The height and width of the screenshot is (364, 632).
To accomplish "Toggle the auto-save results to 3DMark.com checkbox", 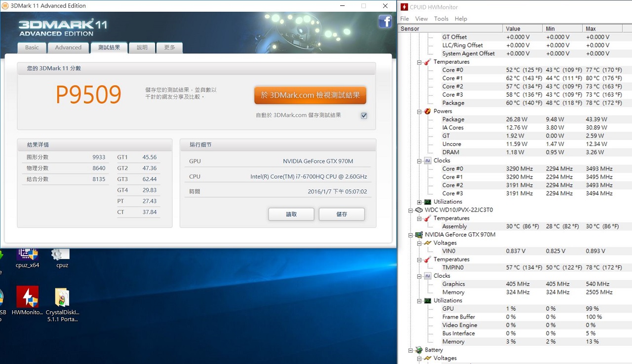I will [364, 115].
